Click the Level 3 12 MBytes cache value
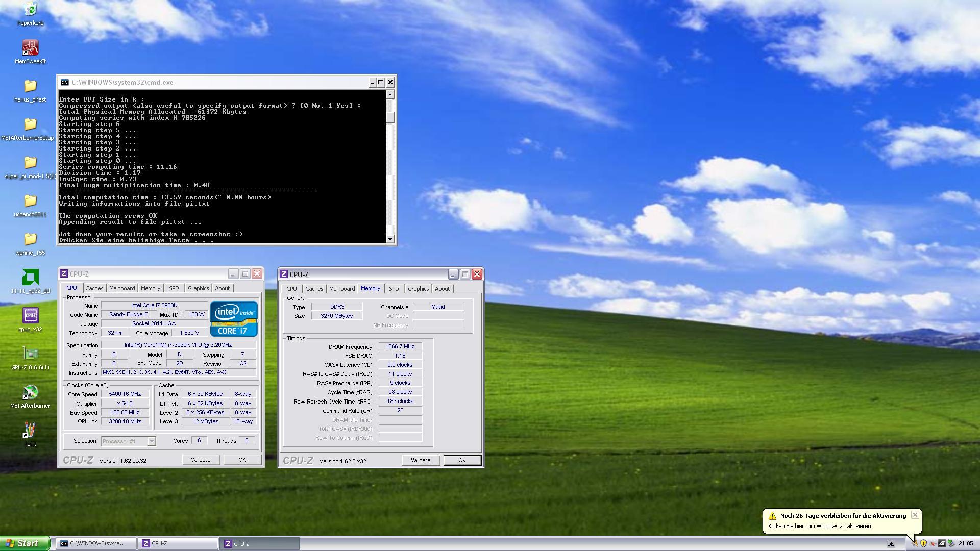Screen dimensions: 980x551 tap(206, 421)
